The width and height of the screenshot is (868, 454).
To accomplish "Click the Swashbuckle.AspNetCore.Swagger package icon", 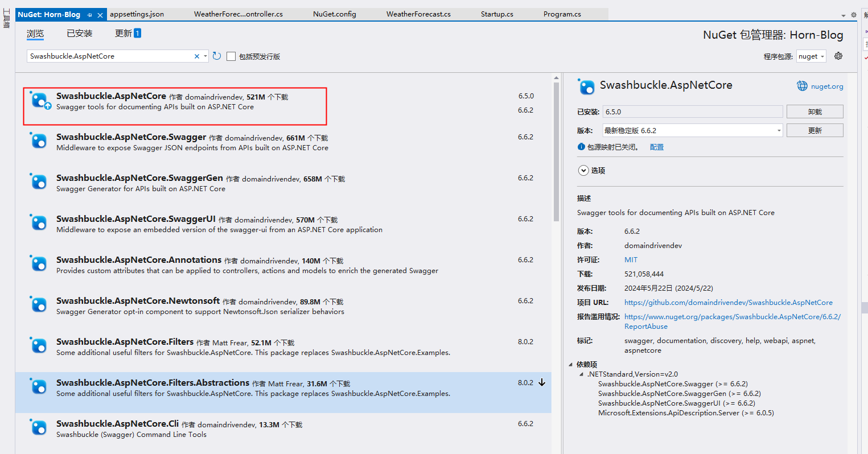I will coord(39,141).
